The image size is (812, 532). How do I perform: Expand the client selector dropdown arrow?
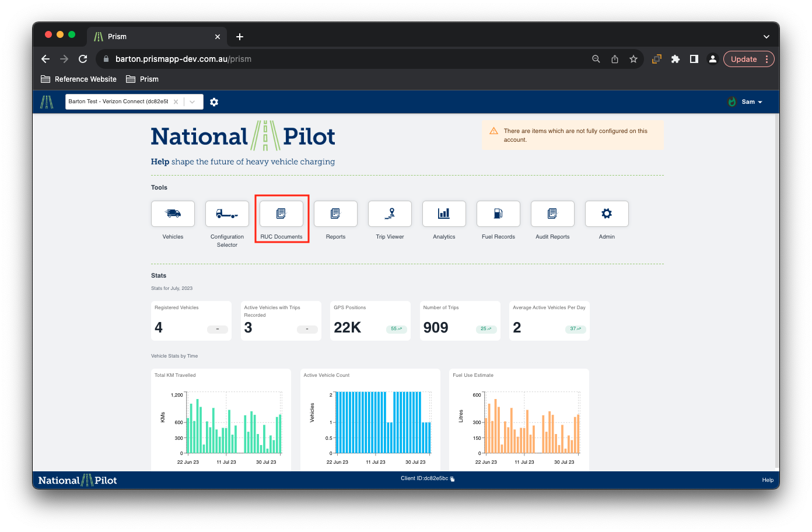point(192,101)
